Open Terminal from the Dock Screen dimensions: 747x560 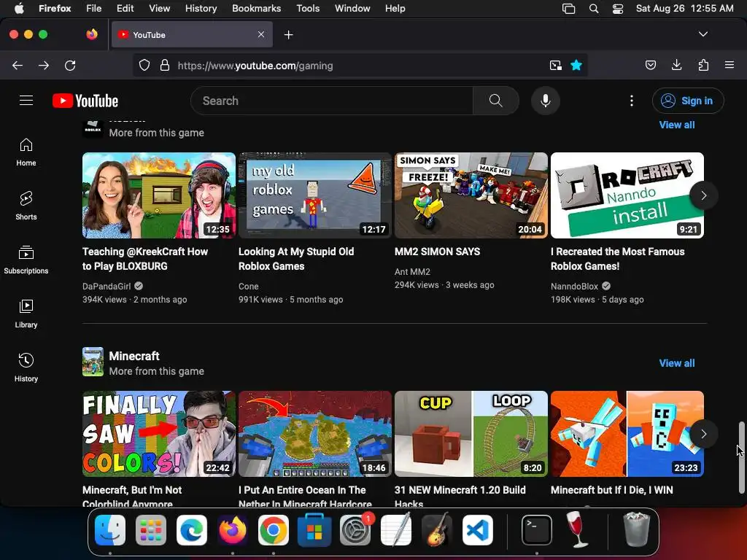coord(536,529)
